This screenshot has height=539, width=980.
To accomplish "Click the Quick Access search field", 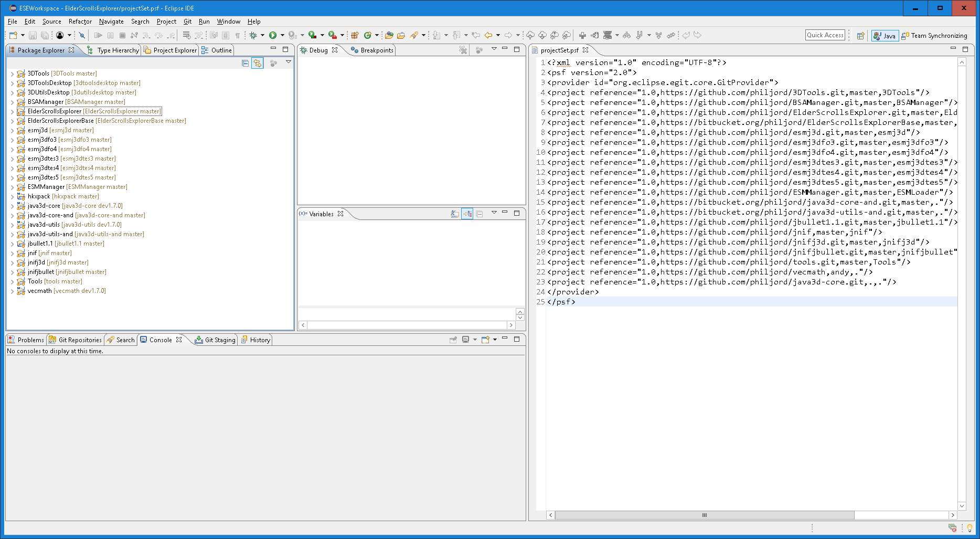I will tap(825, 35).
